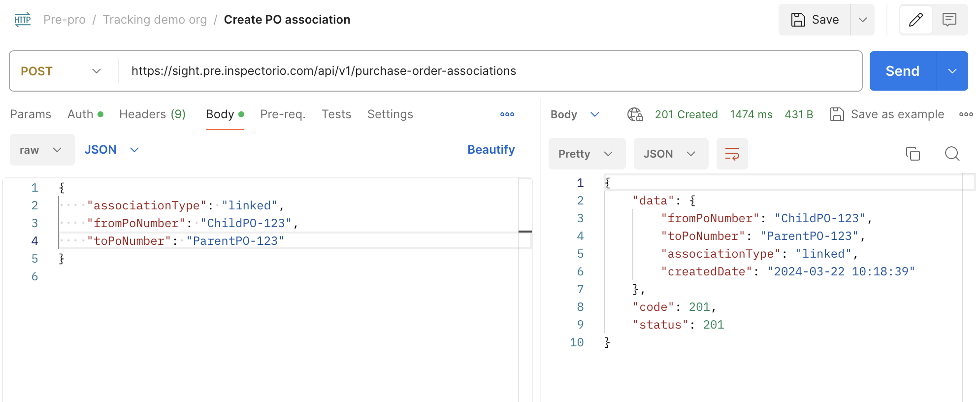Switch to the Params tab
The image size is (980, 402).
click(x=31, y=114)
